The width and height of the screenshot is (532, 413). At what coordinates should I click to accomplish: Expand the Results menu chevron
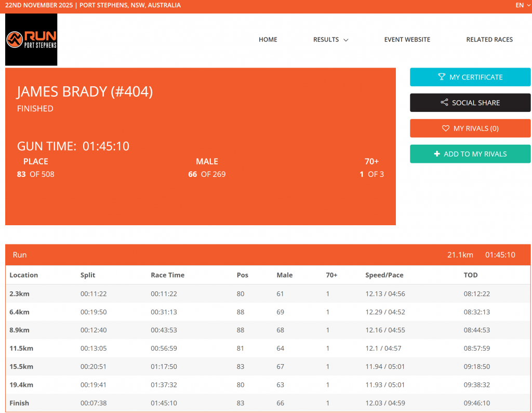pyautogui.click(x=346, y=40)
